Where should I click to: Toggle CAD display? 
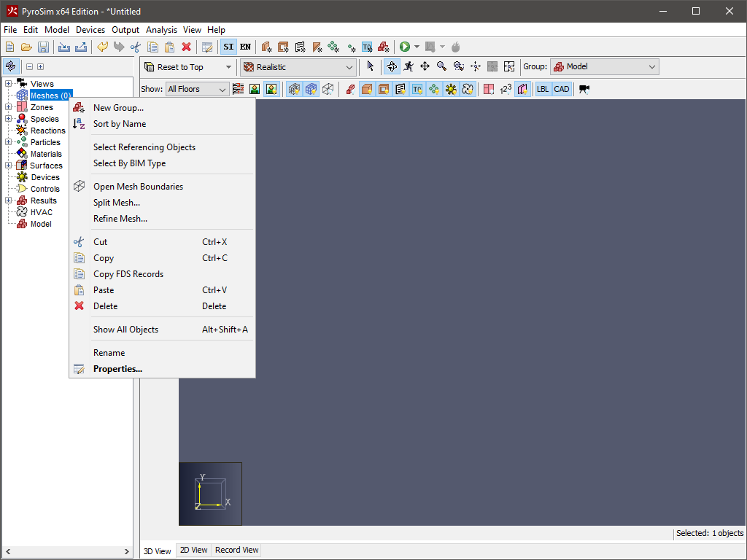(x=561, y=89)
